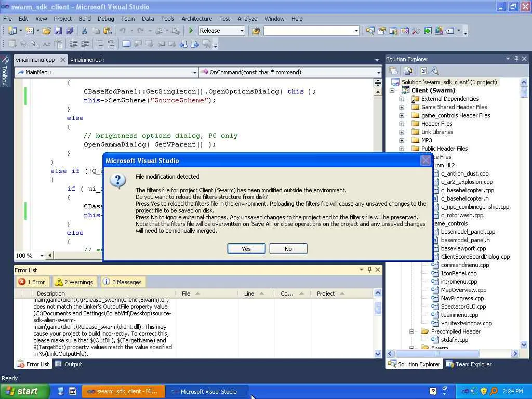Open the Analyze menu
Screen dimensions: 532x399
247,19
